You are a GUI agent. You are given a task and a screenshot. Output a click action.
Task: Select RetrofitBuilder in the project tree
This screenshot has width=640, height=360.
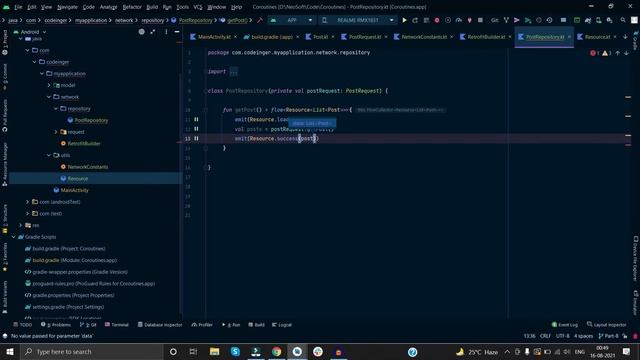coord(84,144)
